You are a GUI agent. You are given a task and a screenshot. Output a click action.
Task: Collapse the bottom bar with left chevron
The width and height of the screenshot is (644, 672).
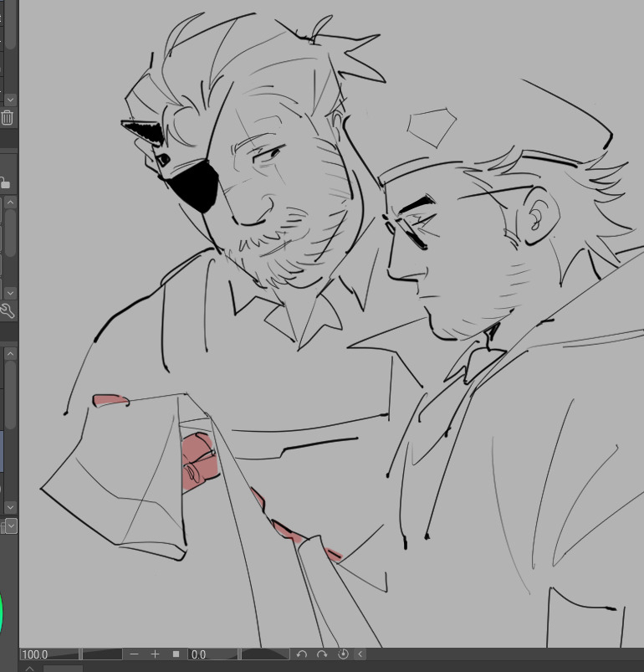tap(360, 654)
